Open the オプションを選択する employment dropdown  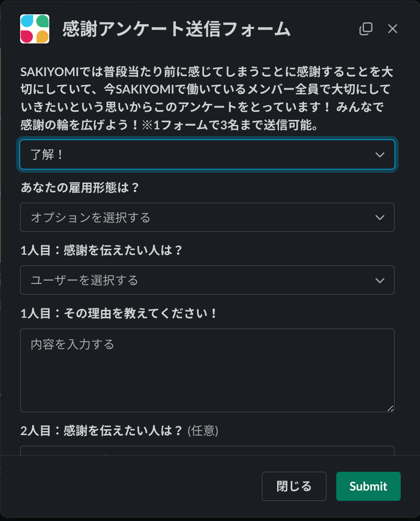pyautogui.click(x=197, y=218)
